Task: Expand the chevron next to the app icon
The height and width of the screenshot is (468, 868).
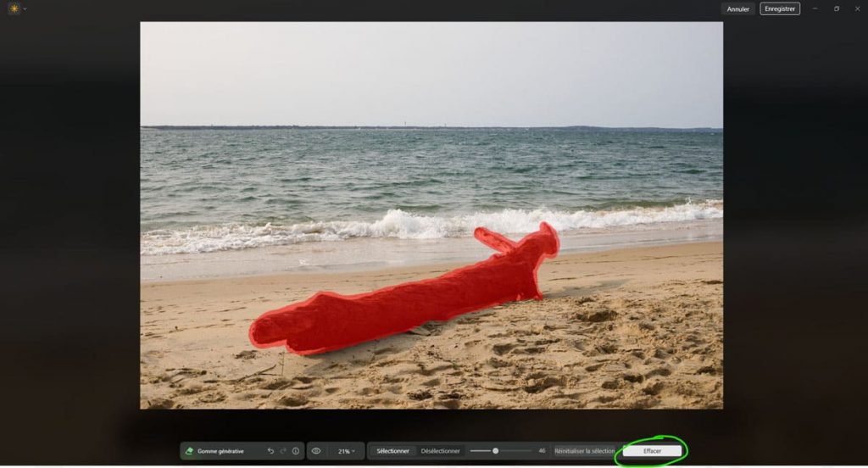Action: [x=25, y=9]
